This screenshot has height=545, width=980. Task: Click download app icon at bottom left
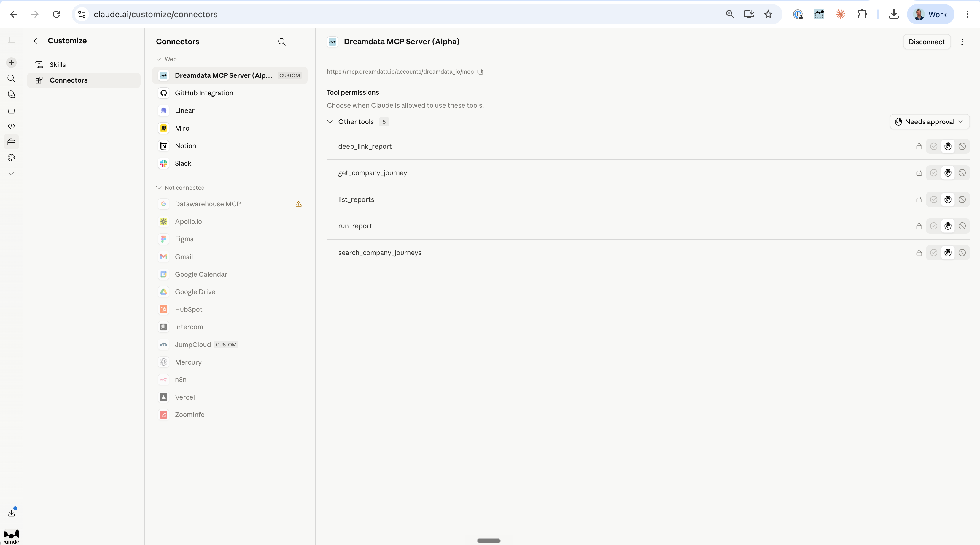point(11,513)
